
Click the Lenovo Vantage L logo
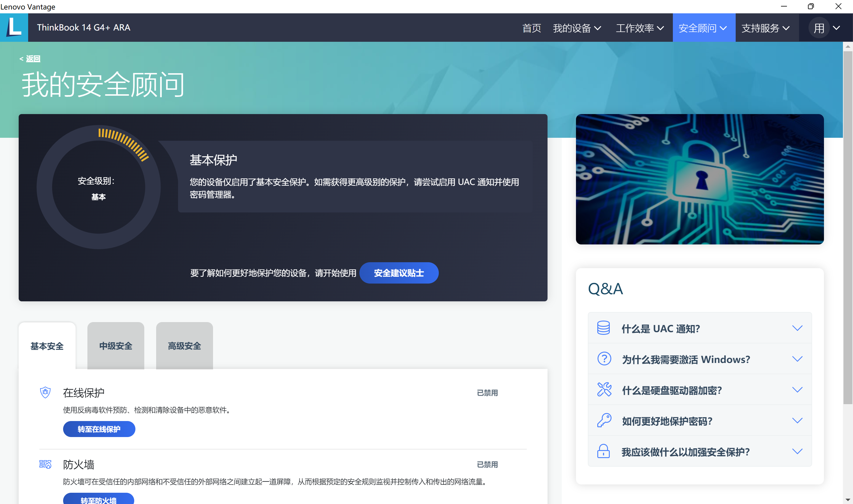pos(14,28)
